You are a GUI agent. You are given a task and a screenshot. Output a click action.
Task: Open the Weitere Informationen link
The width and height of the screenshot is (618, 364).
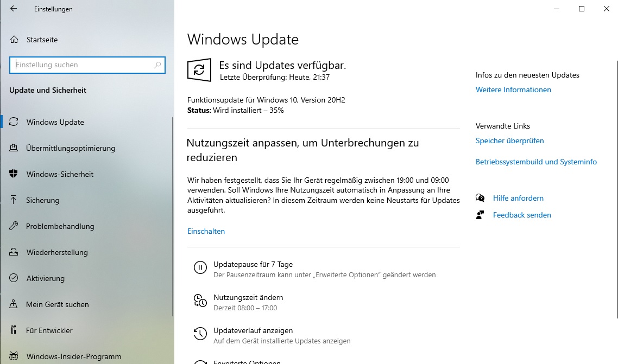[x=513, y=90]
